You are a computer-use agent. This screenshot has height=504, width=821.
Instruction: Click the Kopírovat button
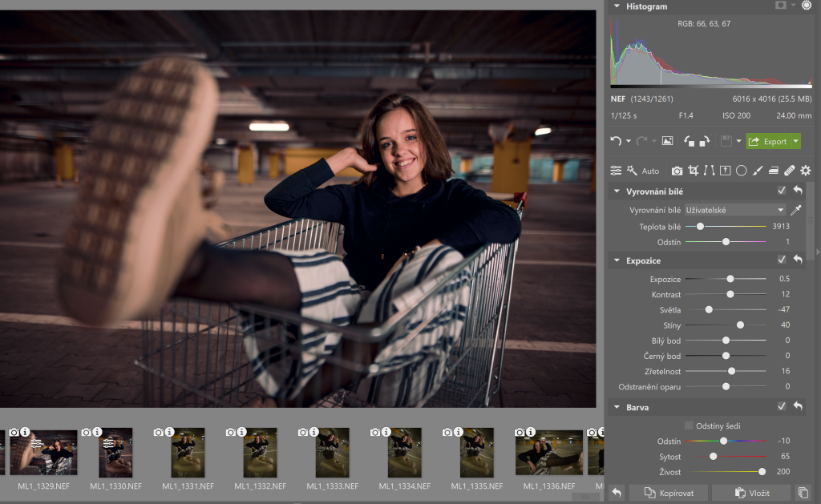click(669, 493)
